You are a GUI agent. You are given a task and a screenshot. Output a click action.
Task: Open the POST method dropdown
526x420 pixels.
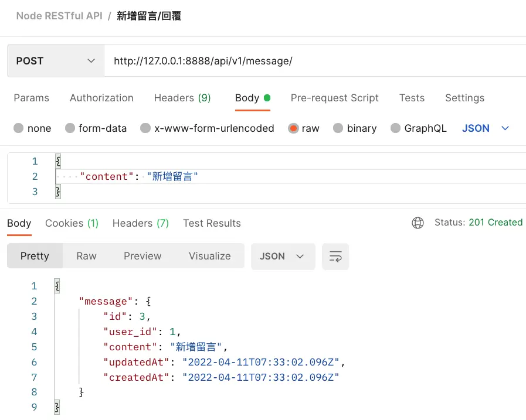(55, 61)
